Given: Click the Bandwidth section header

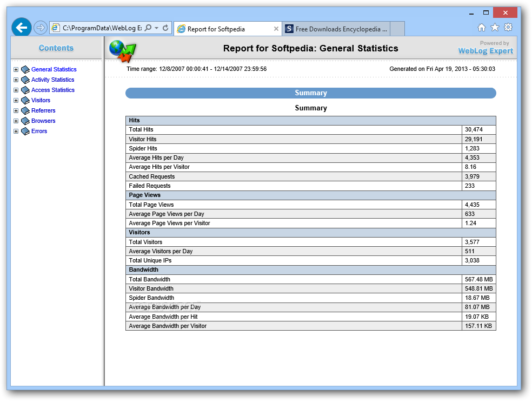Looking at the screenshot, I should [311, 270].
